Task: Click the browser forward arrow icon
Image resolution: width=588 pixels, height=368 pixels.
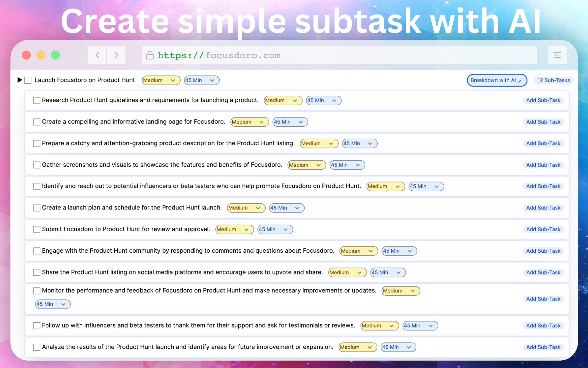Action: 116,55
